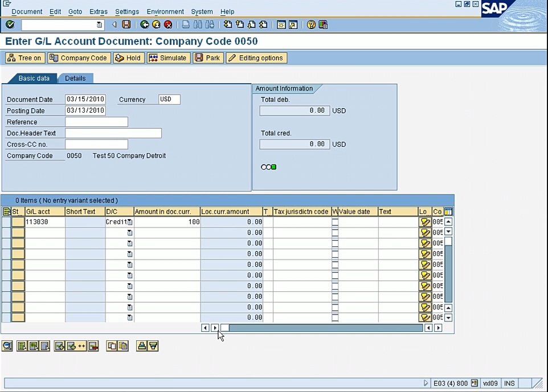The image size is (548, 392).
Task: Click the Select Block icon below table
Action: click(34, 346)
